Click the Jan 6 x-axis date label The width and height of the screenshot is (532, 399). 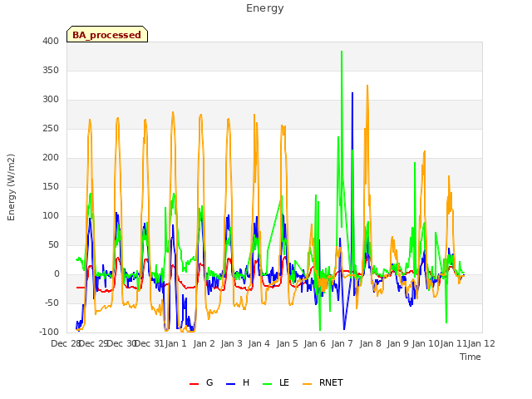[x=314, y=343]
